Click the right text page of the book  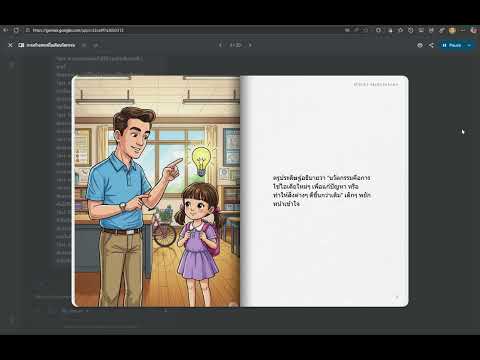324,191
